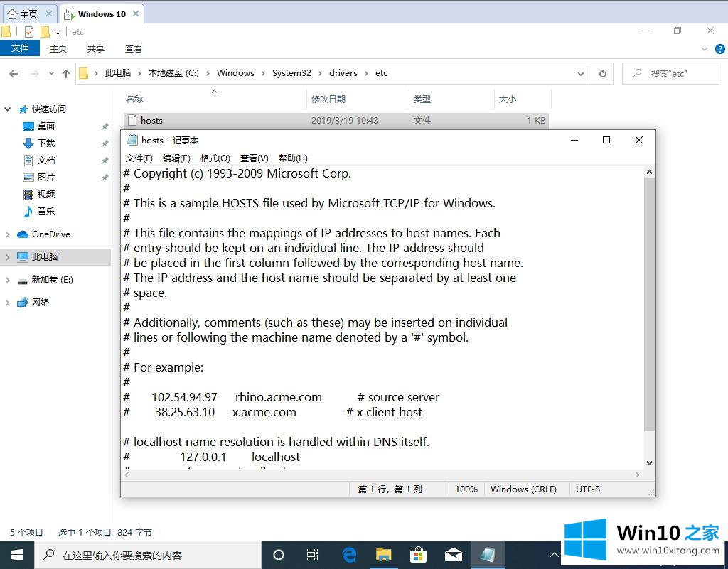Open the 格式(O) menu in Notepad

coord(215,158)
